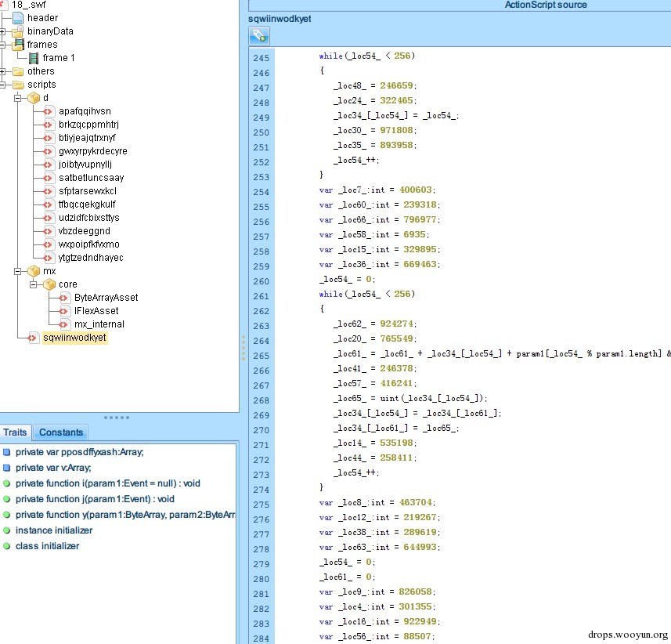
Task: Collapse the frames folder
Action: click(3, 45)
